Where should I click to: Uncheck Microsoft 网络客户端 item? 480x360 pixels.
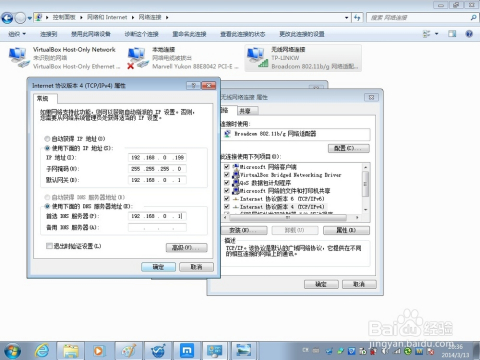tap(227, 167)
